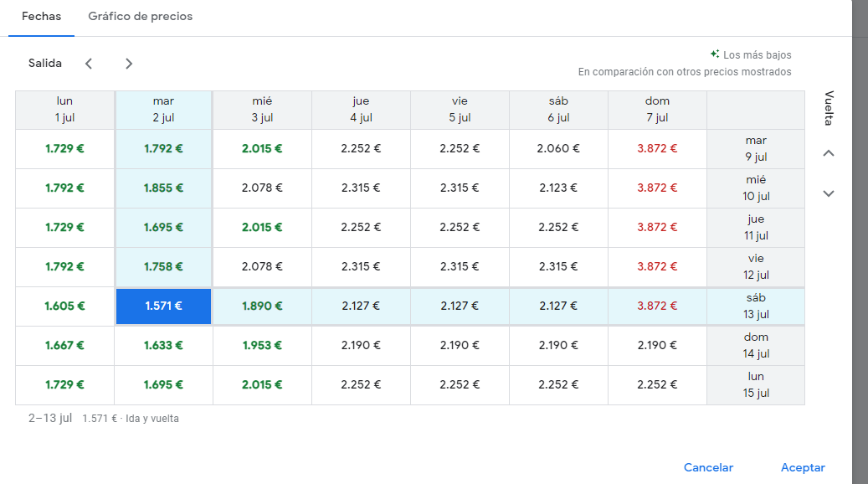Select 1.695 € for 2 jul – 15 jul
Viewport: 868px width, 484px height.
(x=163, y=385)
